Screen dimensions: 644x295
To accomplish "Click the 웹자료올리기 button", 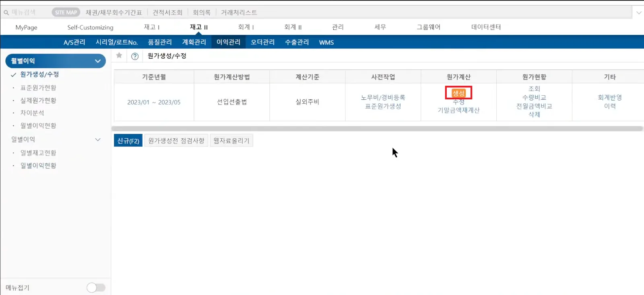I will tap(231, 141).
